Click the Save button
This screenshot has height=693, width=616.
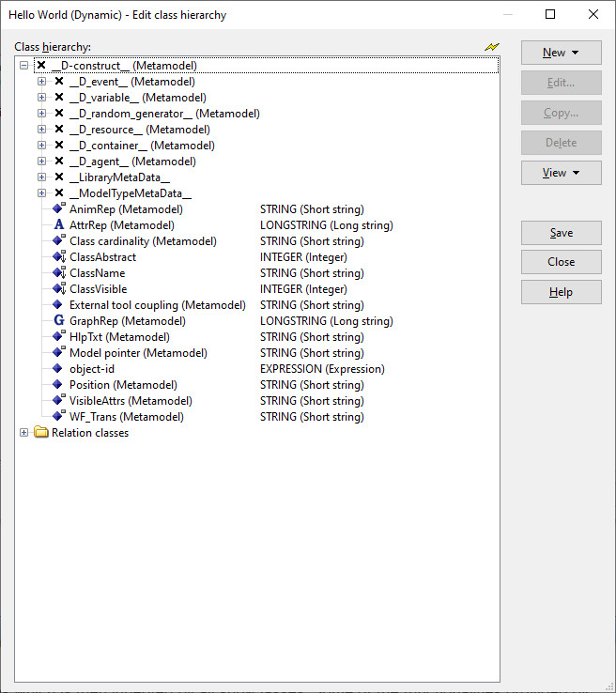[561, 233]
